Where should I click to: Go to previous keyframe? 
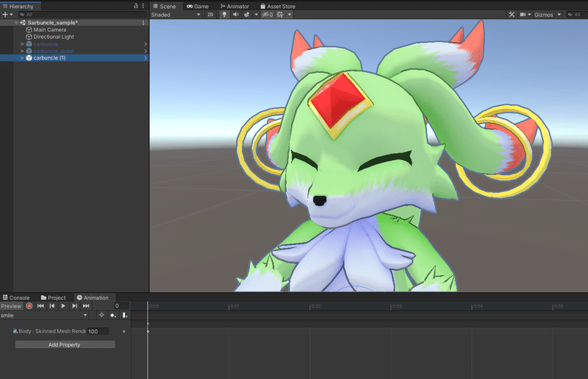pos(52,306)
